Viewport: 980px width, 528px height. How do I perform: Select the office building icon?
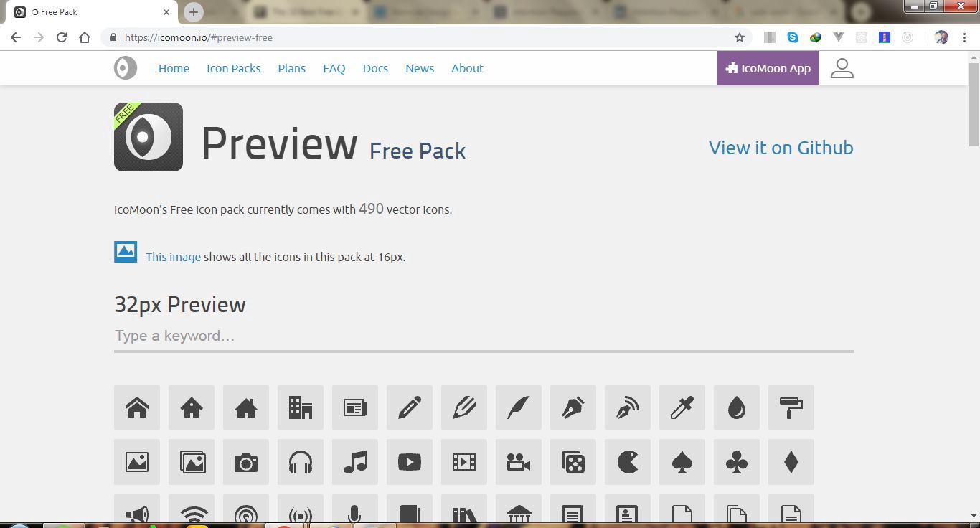[x=301, y=407]
